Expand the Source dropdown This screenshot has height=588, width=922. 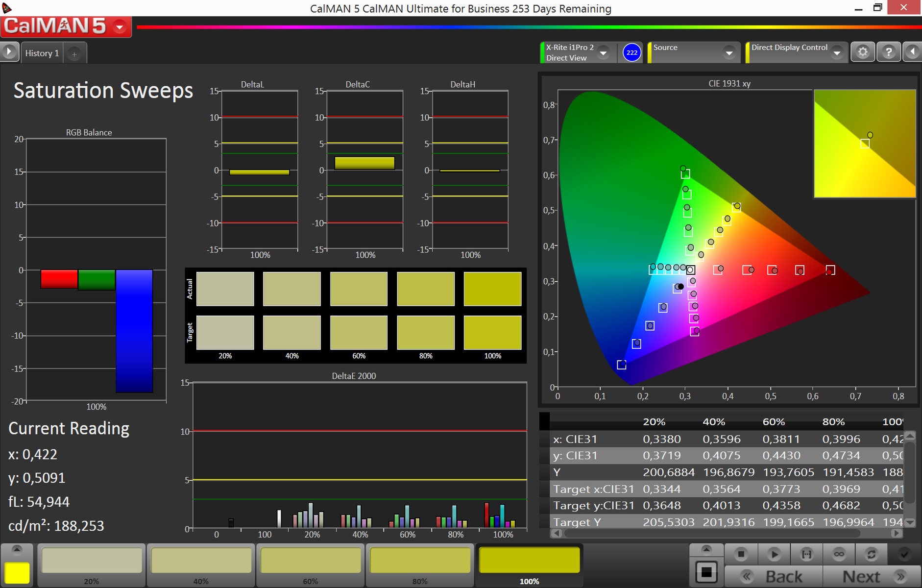click(x=729, y=52)
